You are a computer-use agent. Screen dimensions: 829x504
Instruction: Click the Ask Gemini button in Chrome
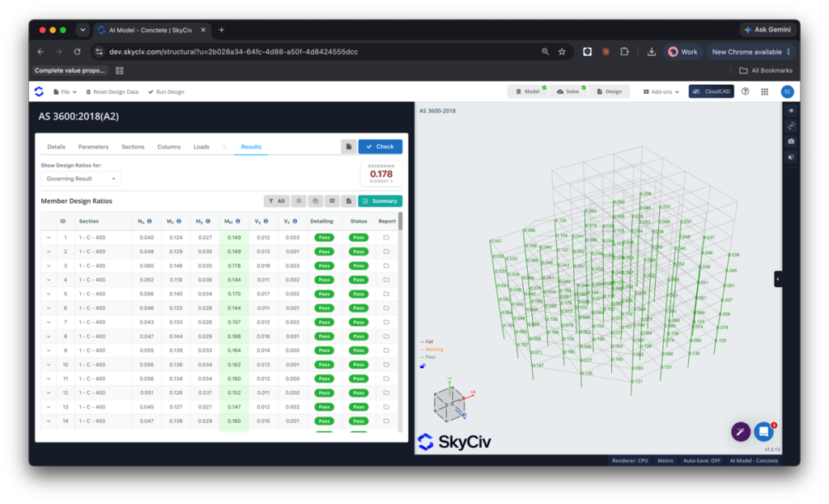click(767, 30)
